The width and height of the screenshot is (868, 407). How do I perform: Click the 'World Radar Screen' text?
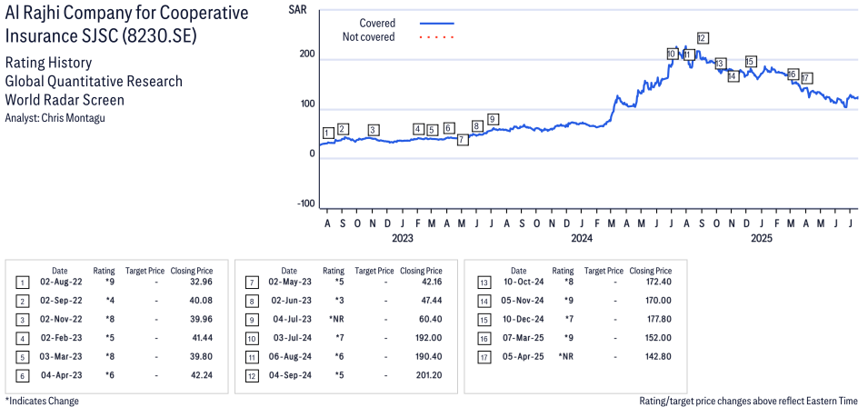coord(65,100)
